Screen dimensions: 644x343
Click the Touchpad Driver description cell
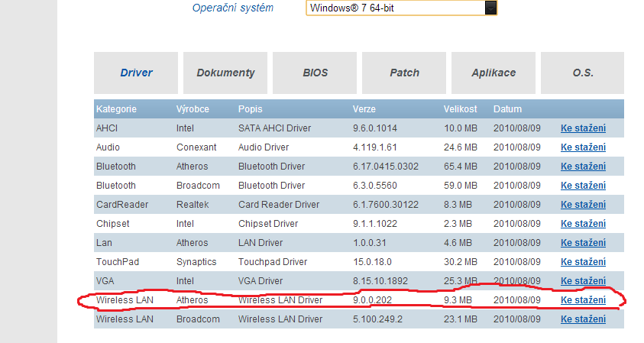click(273, 262)
